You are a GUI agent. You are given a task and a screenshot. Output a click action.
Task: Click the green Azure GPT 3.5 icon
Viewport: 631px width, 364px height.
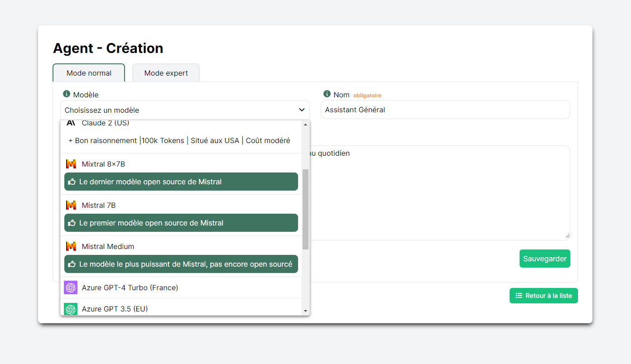pos(71,309)
